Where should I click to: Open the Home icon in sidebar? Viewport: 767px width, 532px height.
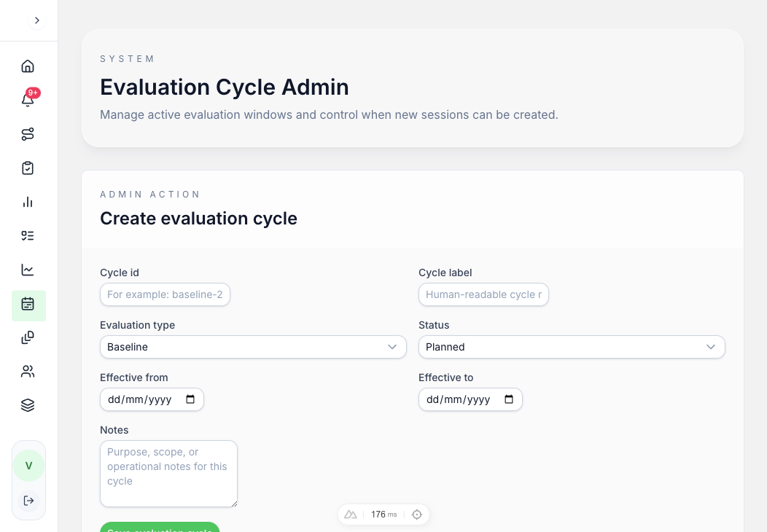tap(28, 66)
